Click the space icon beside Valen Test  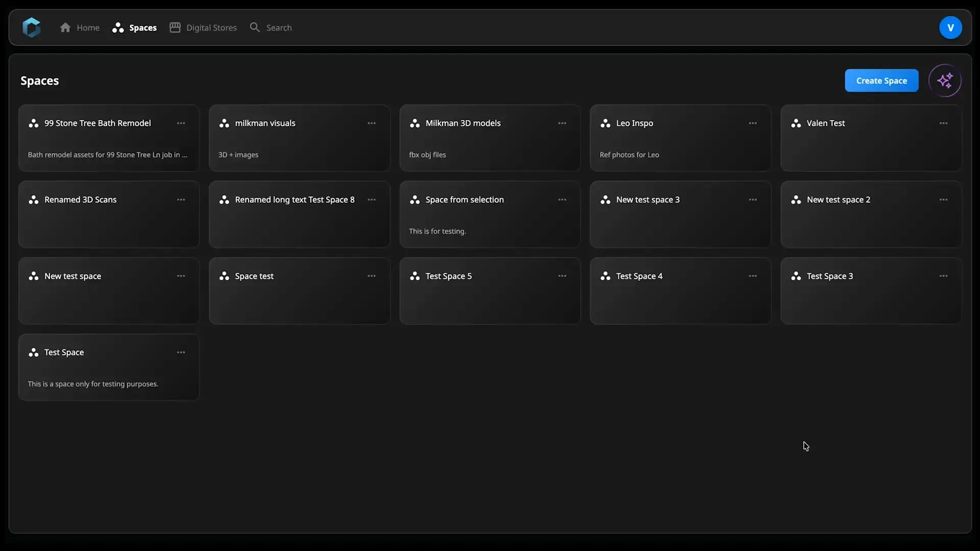pos(796,124)
